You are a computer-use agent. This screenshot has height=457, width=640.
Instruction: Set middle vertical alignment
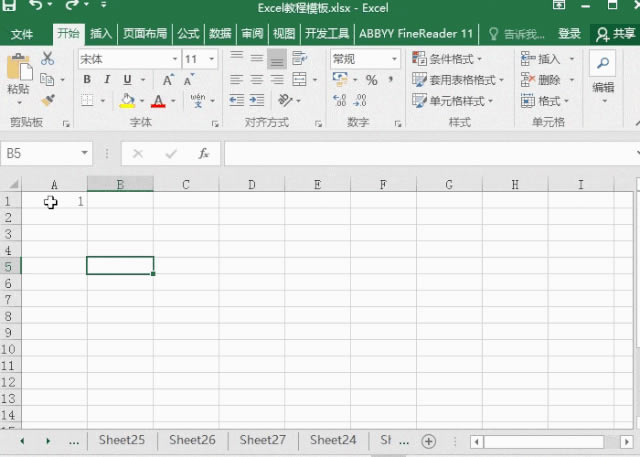click(257, 58)
